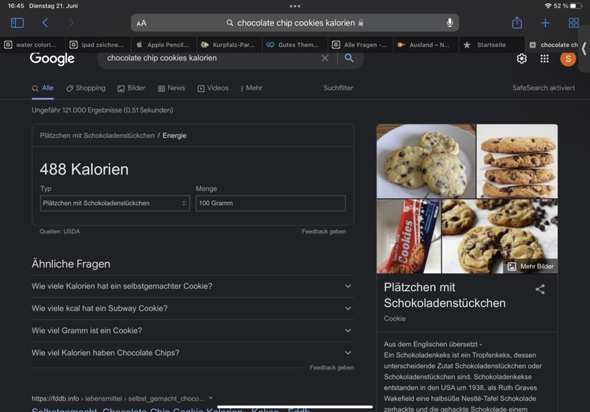This screenshot has height=412, width=590.
Task: Add a new tab with plus icon
Action: (x=545, y=23)
